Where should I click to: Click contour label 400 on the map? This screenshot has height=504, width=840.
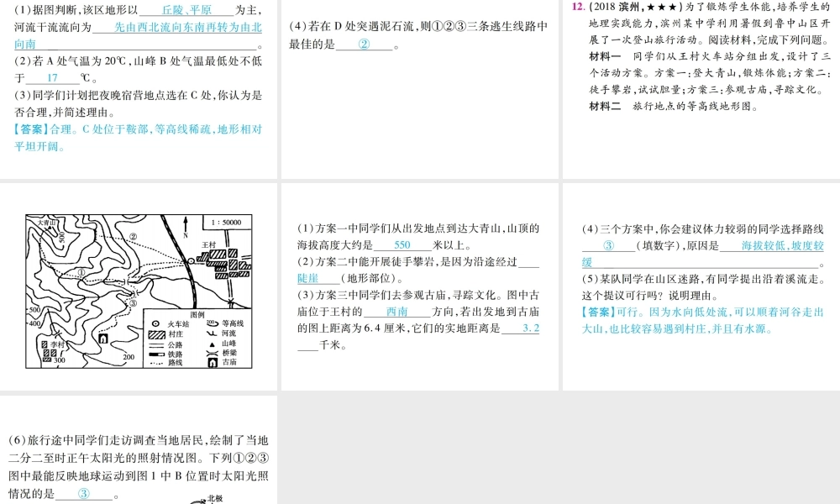[34, 323]
